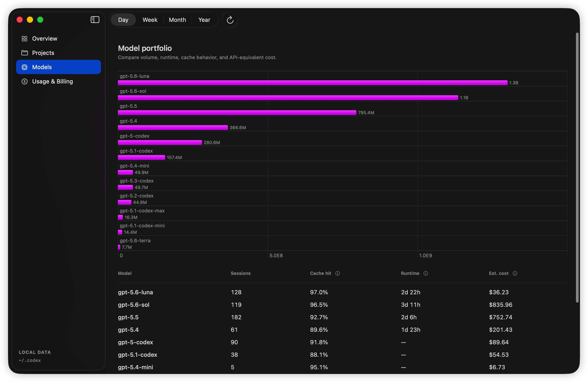The width and height of the screenshot is (588, 382).
Task: Click the ~/.codex local data path
Action: [30, 360]
